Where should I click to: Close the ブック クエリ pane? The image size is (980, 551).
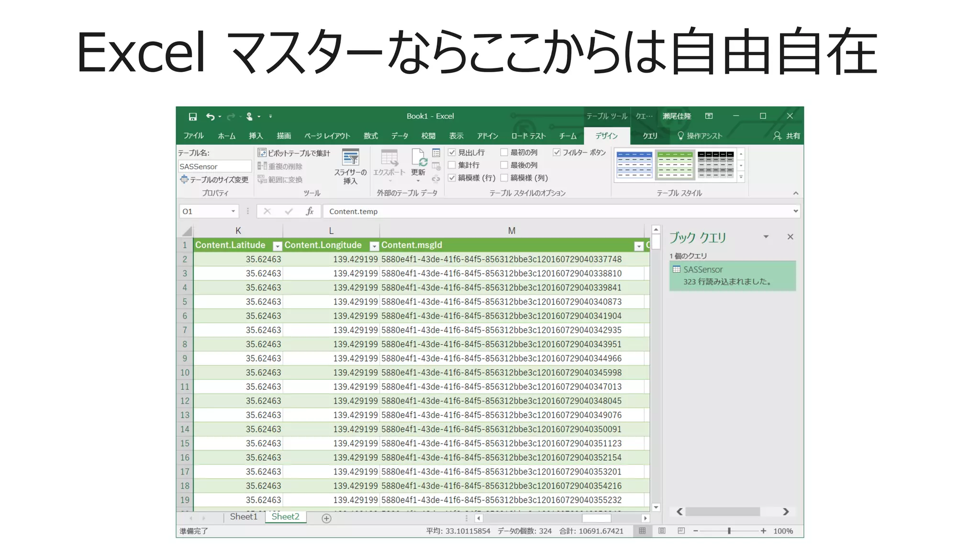coord(790,237)
